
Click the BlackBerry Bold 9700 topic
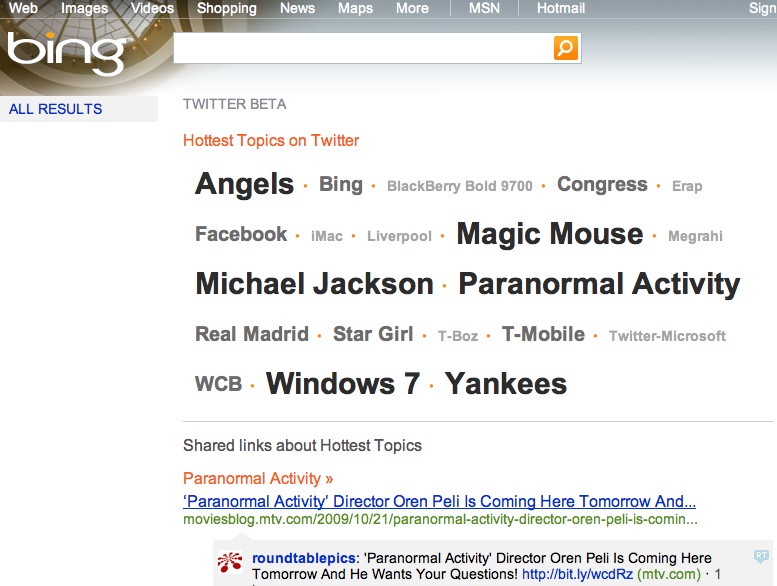[x=460, y=186]
